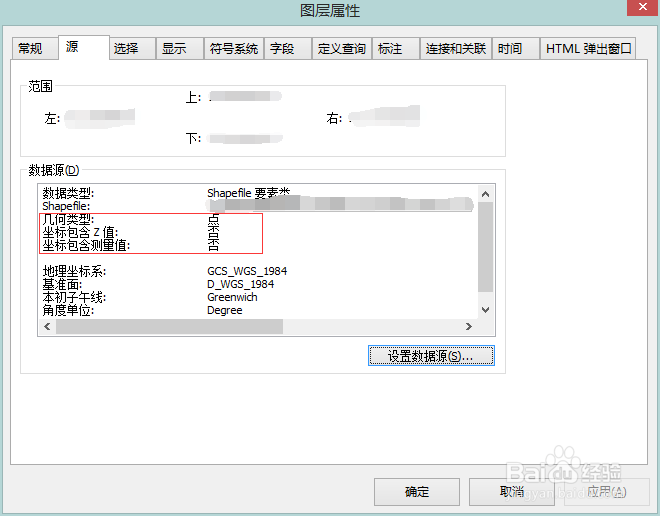660x516 pixels.
Task: Click the 数据类型 label
Action: [68, 193]
